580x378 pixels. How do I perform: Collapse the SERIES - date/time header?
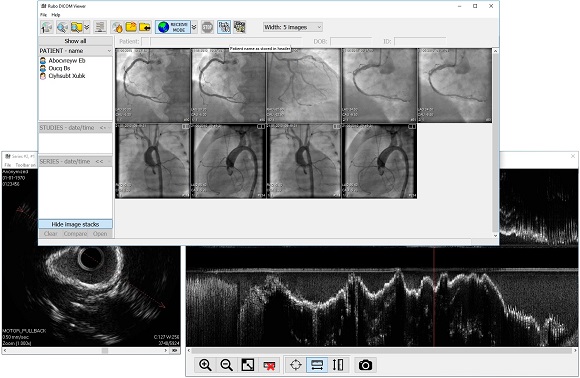pos(75,162)
